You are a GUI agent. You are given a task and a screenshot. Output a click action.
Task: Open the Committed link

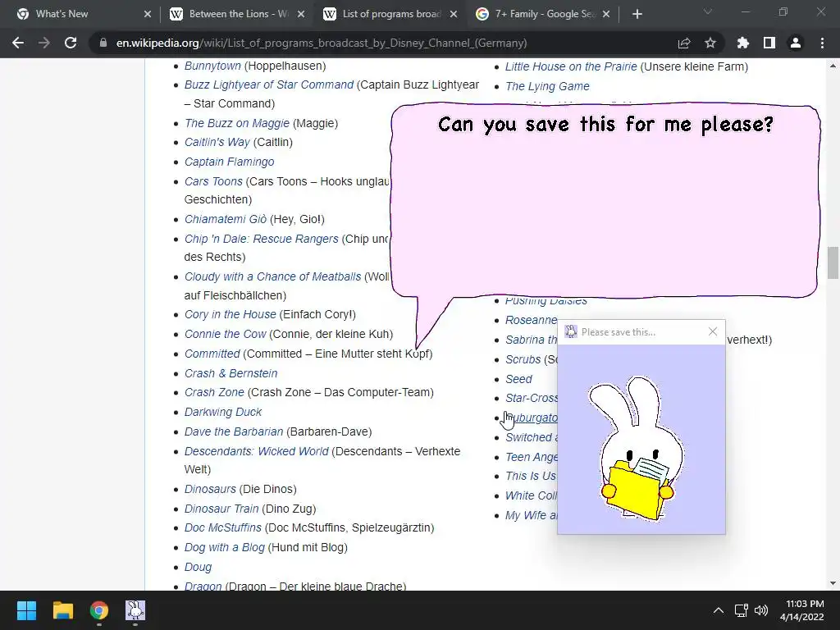[212, 354]
